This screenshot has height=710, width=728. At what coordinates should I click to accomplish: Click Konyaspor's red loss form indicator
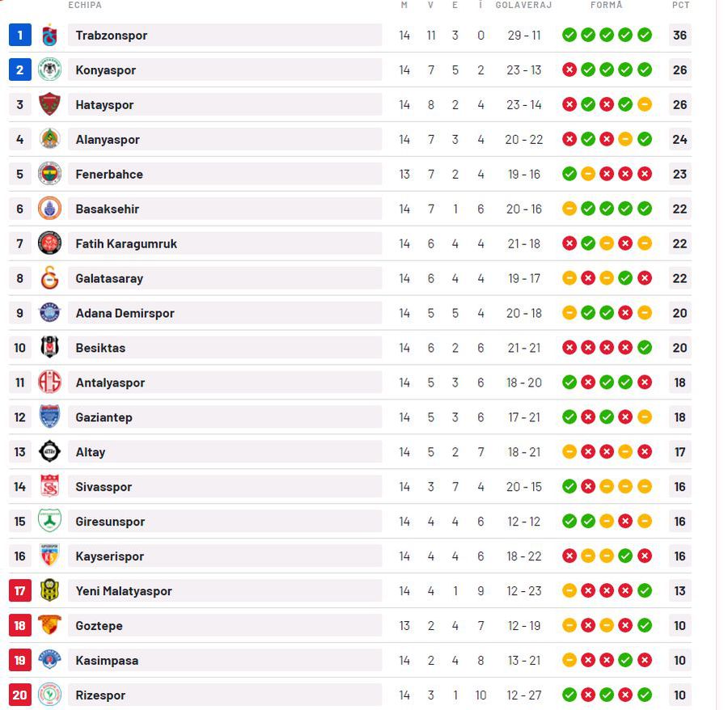[569, 70]
